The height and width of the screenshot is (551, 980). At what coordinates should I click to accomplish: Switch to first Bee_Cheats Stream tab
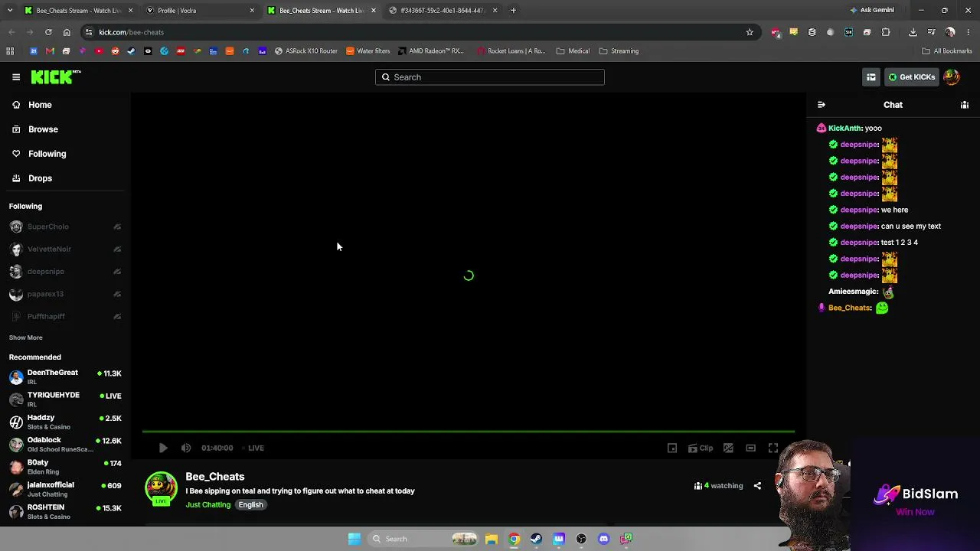79,11
